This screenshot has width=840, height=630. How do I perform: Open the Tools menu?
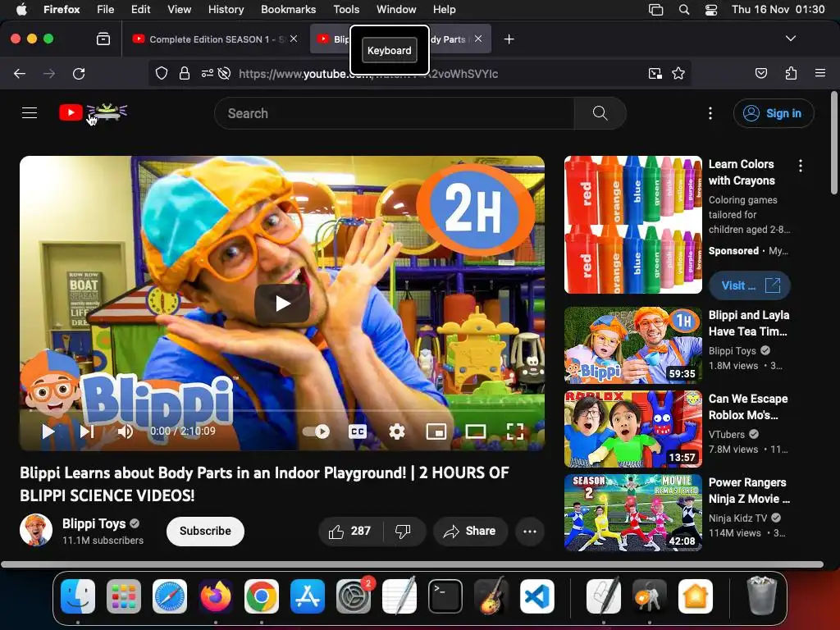(x=346, y=9)
